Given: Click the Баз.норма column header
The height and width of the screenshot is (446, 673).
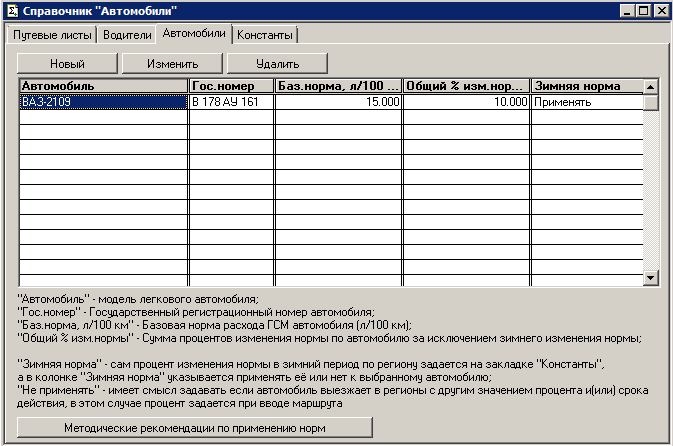Looking at the screenshot, I should [338, 86].
